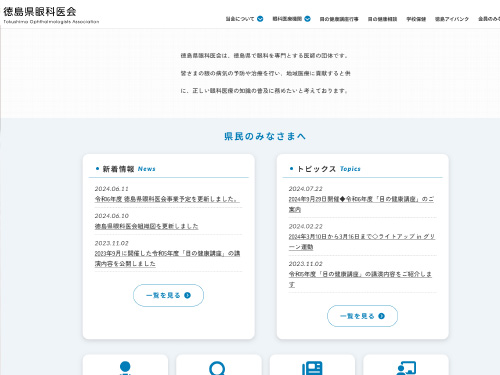Expand the chevron next to 眼科医療機関

(x=307, y=19)
